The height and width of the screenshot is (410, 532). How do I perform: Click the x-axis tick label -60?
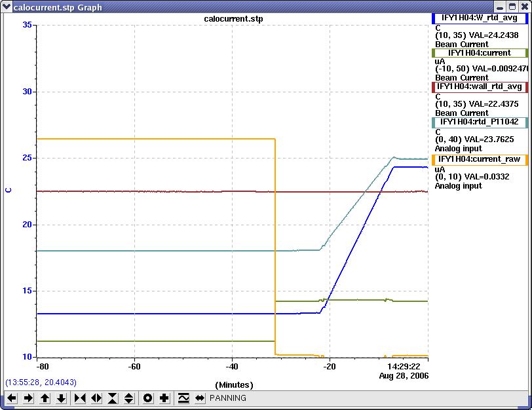[x=134, y=367]
